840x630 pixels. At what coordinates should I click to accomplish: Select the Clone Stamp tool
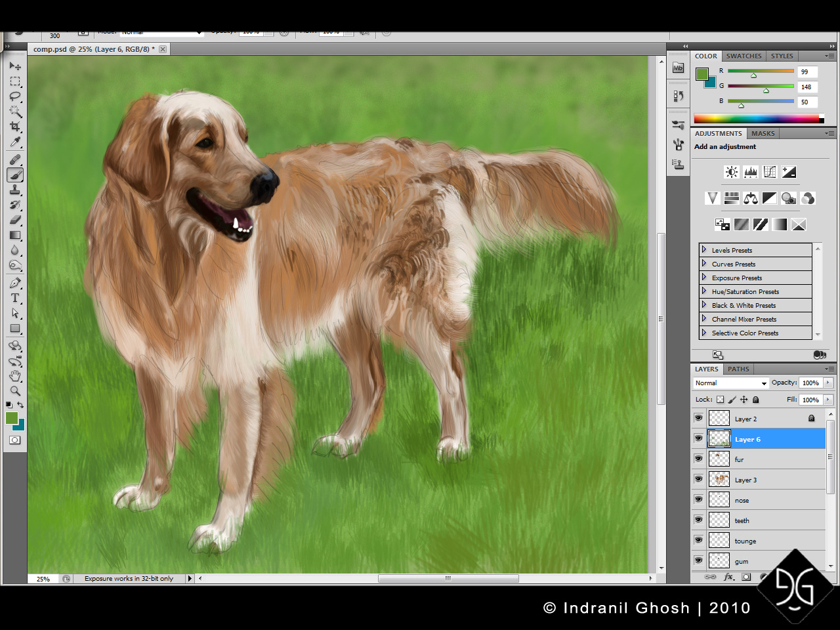pos(15,190)
